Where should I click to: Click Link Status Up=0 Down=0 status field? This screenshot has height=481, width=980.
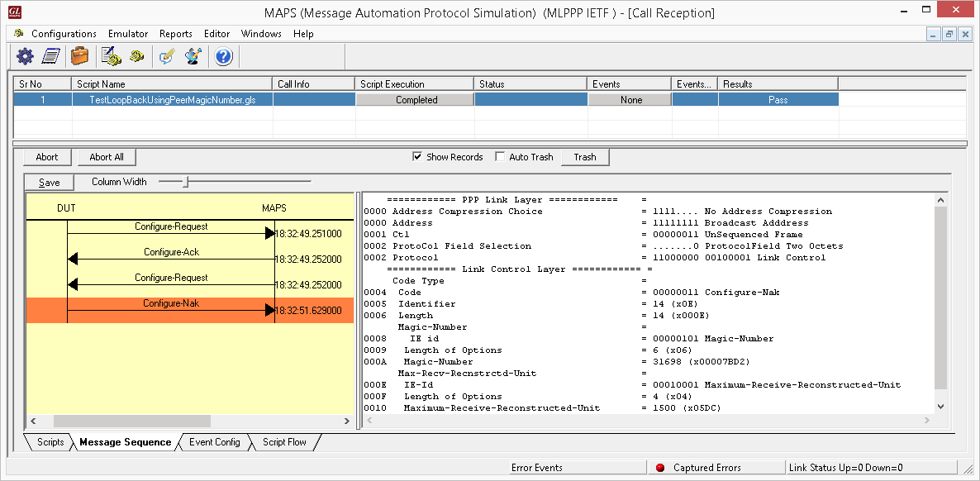[x=871, y=468]
